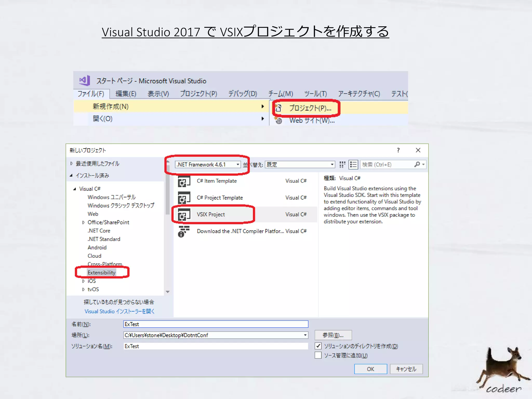Expand 最近使用したファイル node
The height and width of the screenshot is (399, 532).
[71, 163]
